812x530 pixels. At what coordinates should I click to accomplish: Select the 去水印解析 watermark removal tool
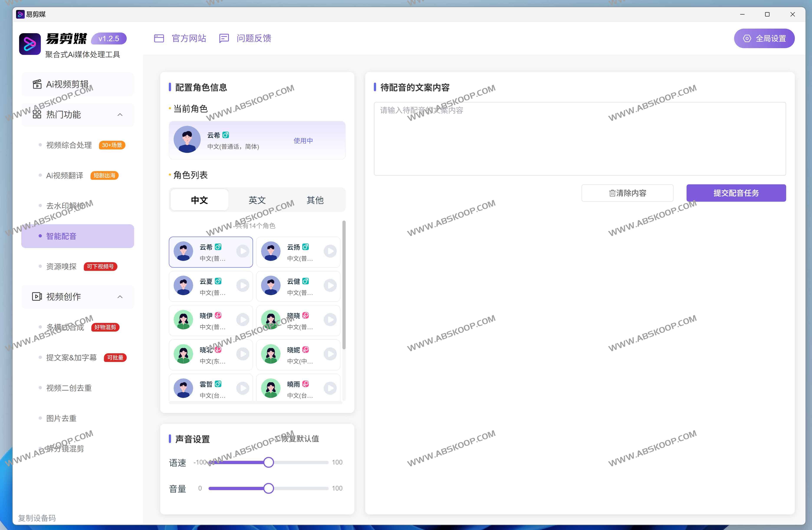click(x=68, y=205)
